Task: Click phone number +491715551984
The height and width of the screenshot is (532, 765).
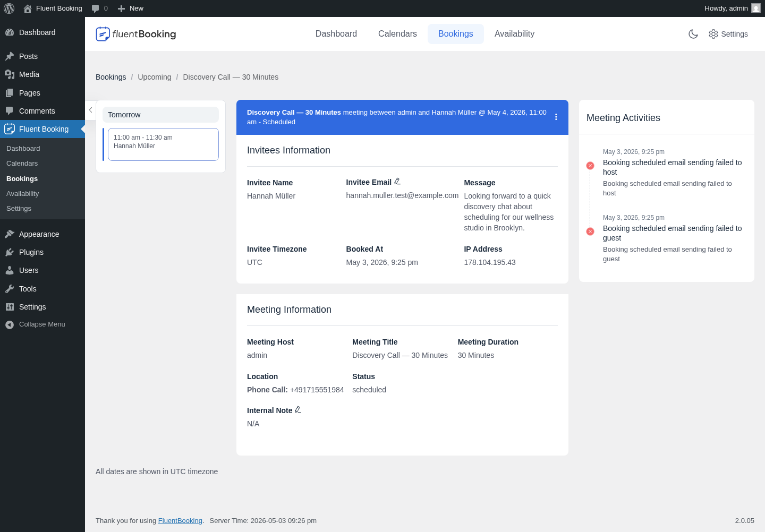Action: click(317, 390)
